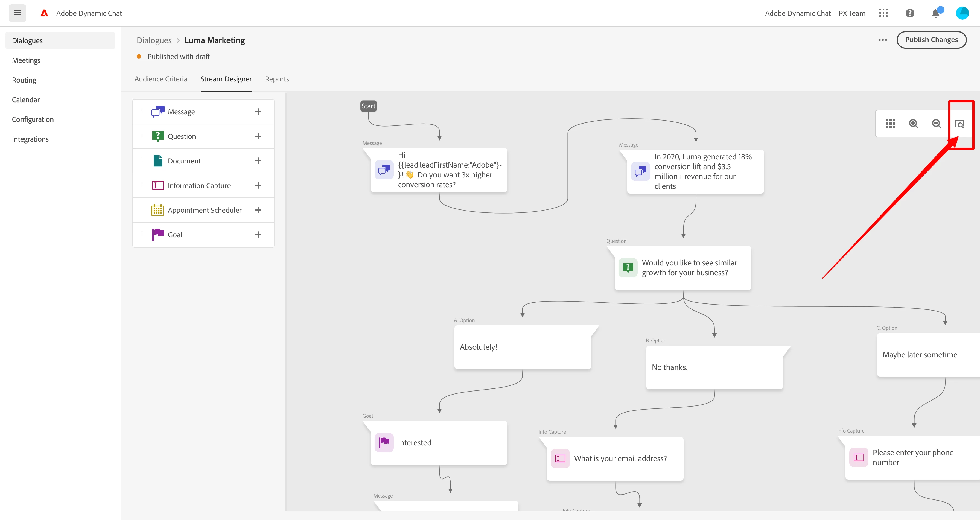Click the zoom out magnifier icon
980x520 pixels.
pyautogui.click(x=936, y=124)
